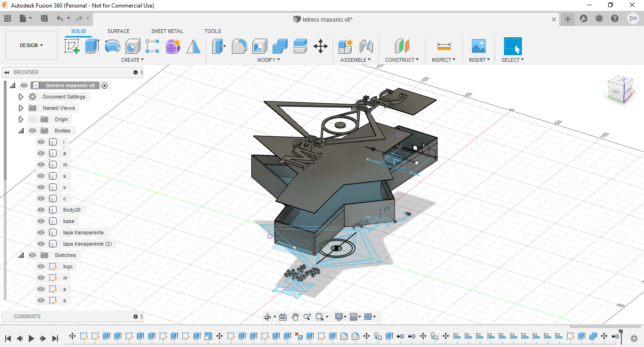Switch to the SHEET METAL tab
The width and height of the screenshot is (644, 347).
click(x=167, y=31)
